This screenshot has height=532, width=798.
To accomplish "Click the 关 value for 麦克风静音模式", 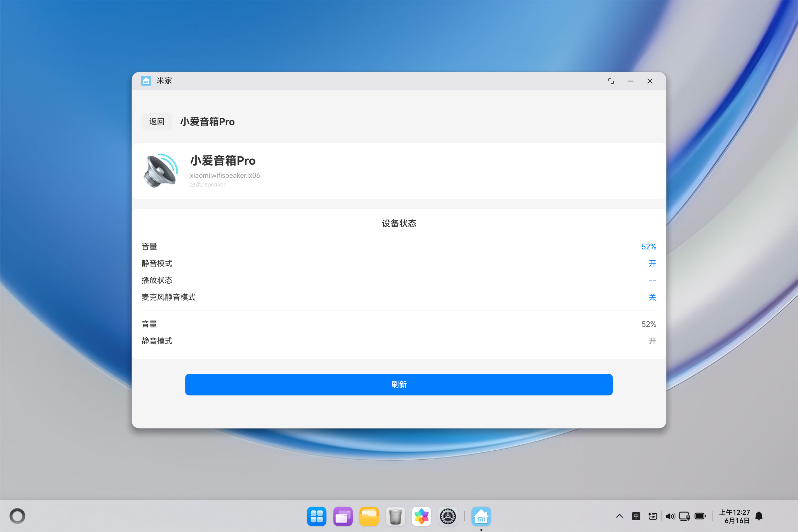I will pyautogui.click(x=652, y=297).
